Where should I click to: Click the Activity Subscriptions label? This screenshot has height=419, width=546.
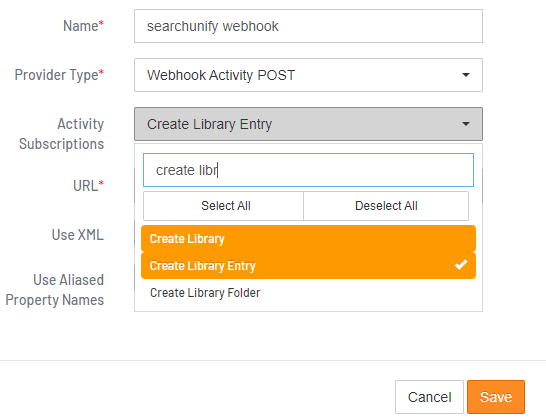61,134
